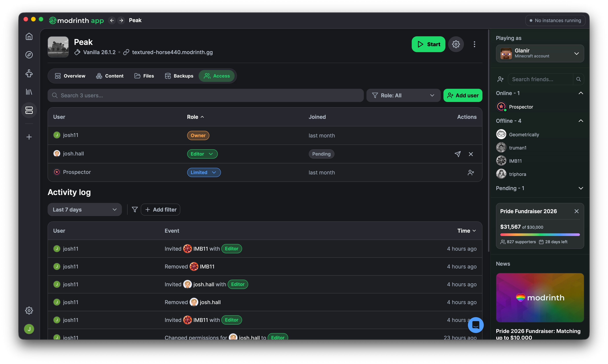Change josh.hall's Editor role dropdown
The height and width of the screenshot is (364, 608).
202,154
